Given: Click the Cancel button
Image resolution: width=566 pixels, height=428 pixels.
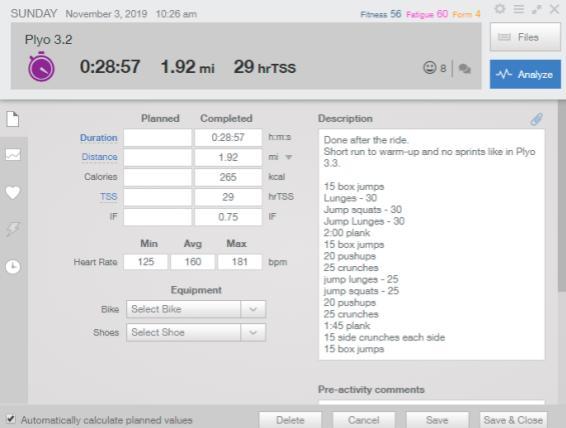Looking at the screenshot, I should 363,420.
